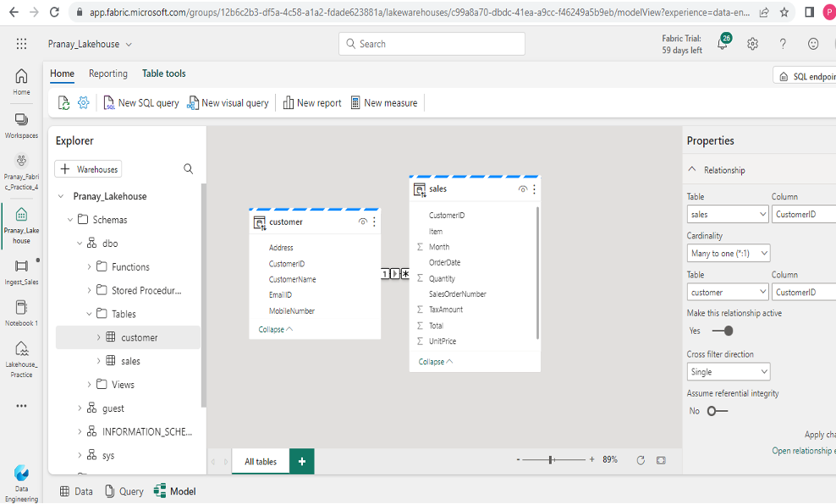Click the refresh data toolbar icon
The width and height of the screenshot is (836, 504).
pos(63,103)
